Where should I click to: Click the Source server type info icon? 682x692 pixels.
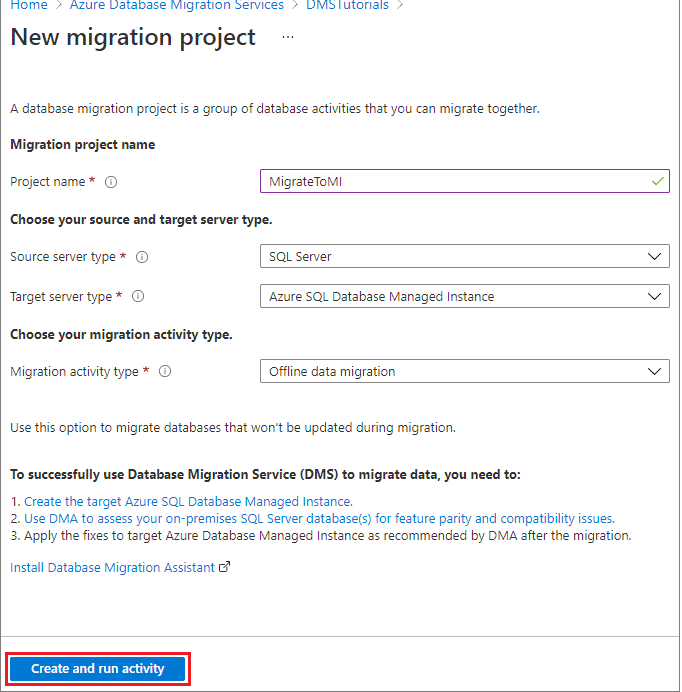pos(142,257)
